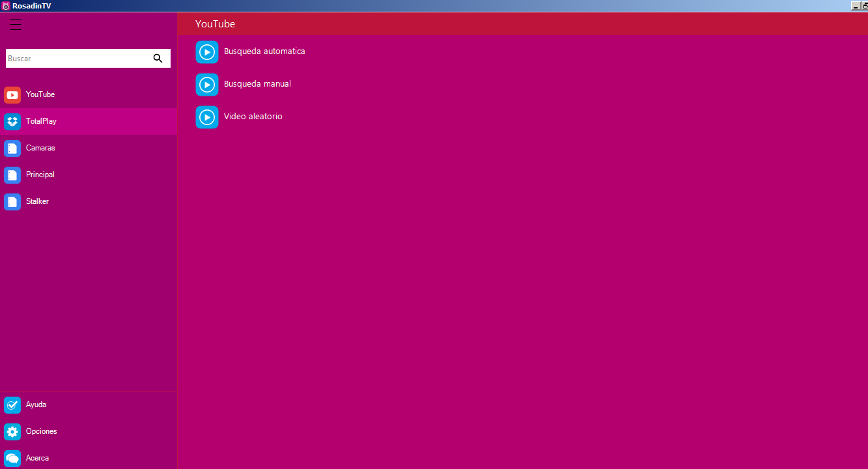Viewport: 868px width, 469px height.
Task: Click play icon beside Video aleatorio
Action: pyautogui.click(x=207, y=117)
